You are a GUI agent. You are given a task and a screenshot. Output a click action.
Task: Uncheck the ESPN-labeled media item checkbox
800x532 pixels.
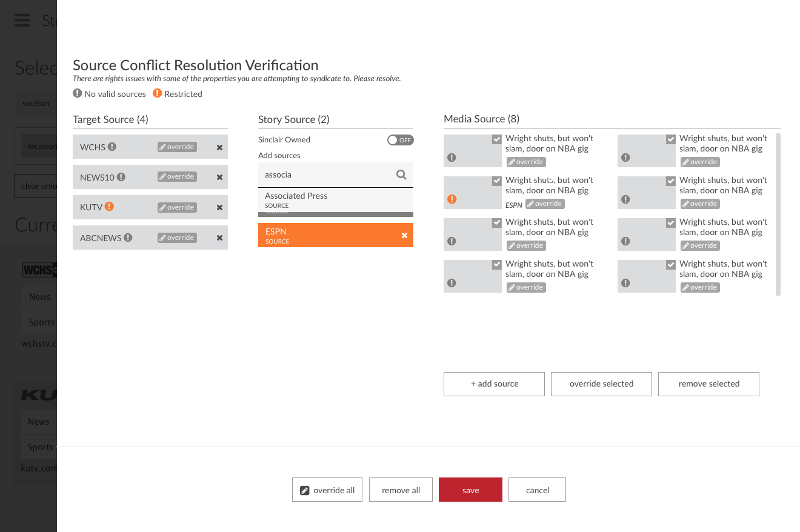pos(497,181)
